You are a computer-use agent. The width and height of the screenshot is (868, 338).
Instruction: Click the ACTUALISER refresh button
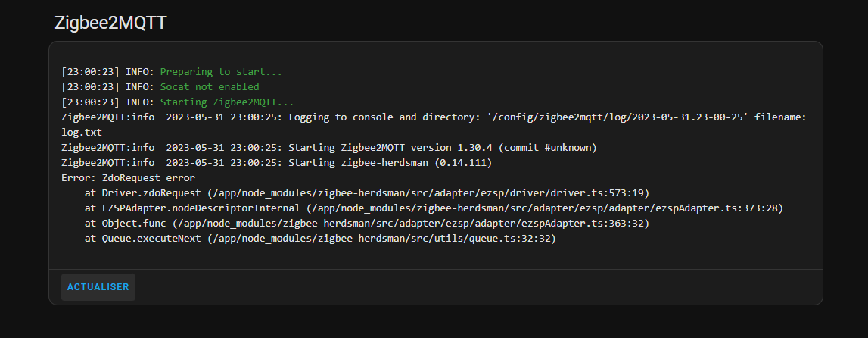pyautogui.click(x=98, y=287)
